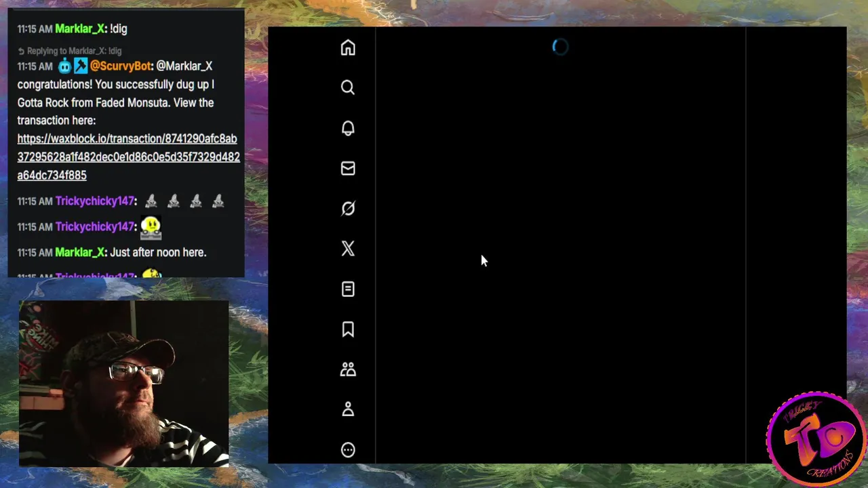Open the Search magnifier icon

(x=348, y=87)
